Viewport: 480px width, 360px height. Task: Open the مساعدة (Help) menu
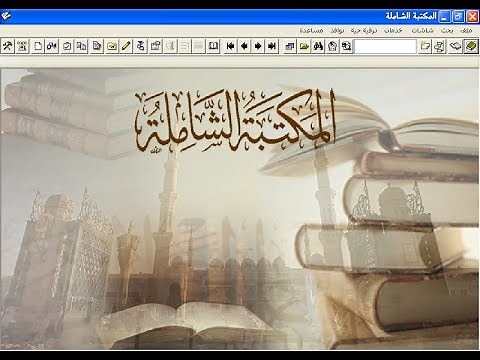coord(311,31)
